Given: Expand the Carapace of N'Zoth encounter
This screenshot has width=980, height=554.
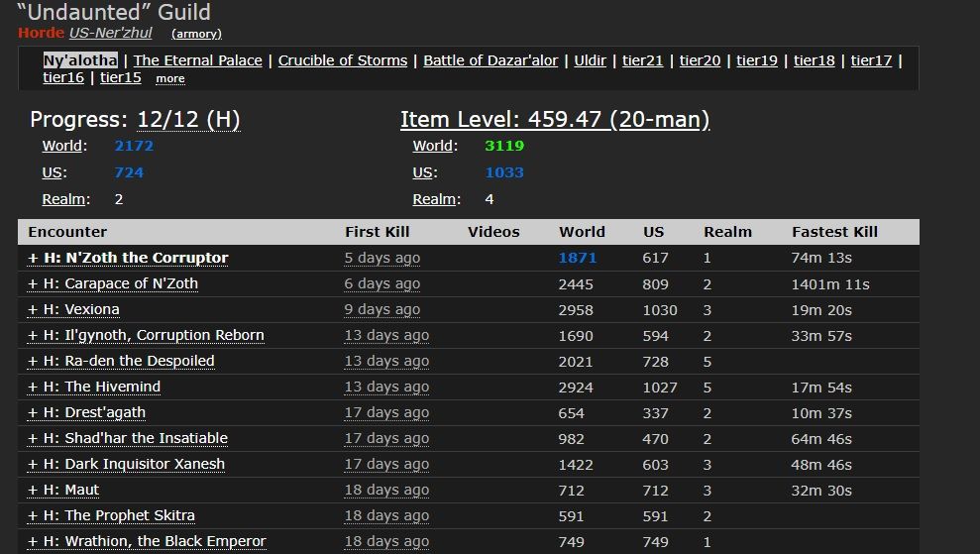Looking at the screenshot, I should tap(113, 283).
